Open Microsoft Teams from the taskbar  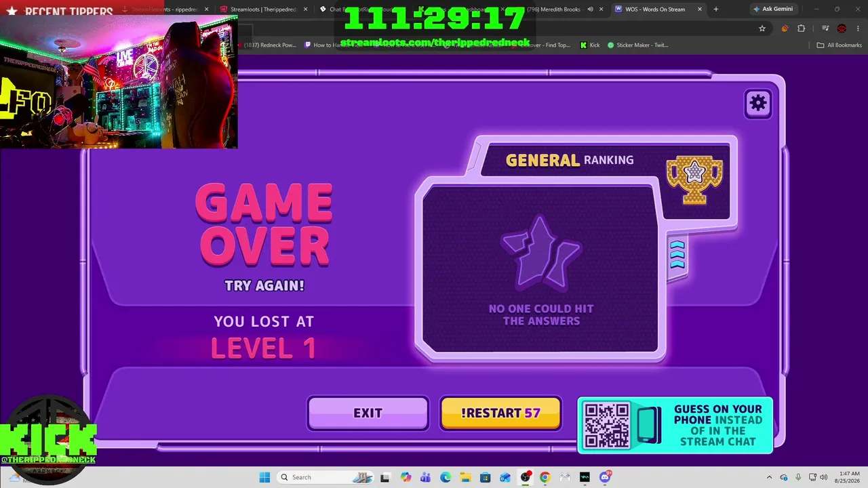(425, 477)
